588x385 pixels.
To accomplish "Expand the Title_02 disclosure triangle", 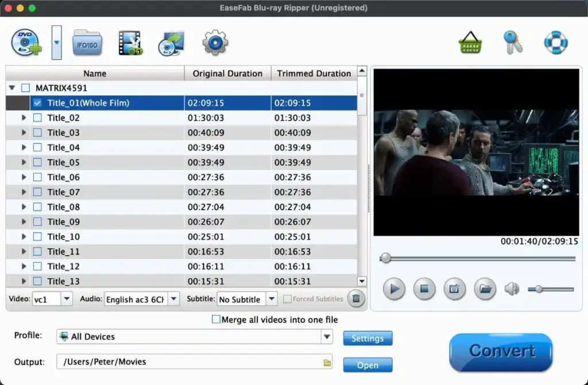I will click(24, 117).
